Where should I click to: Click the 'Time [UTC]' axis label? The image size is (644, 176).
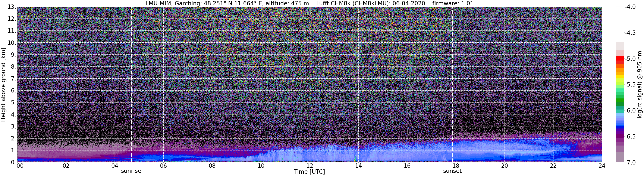[x=310, y=172]
